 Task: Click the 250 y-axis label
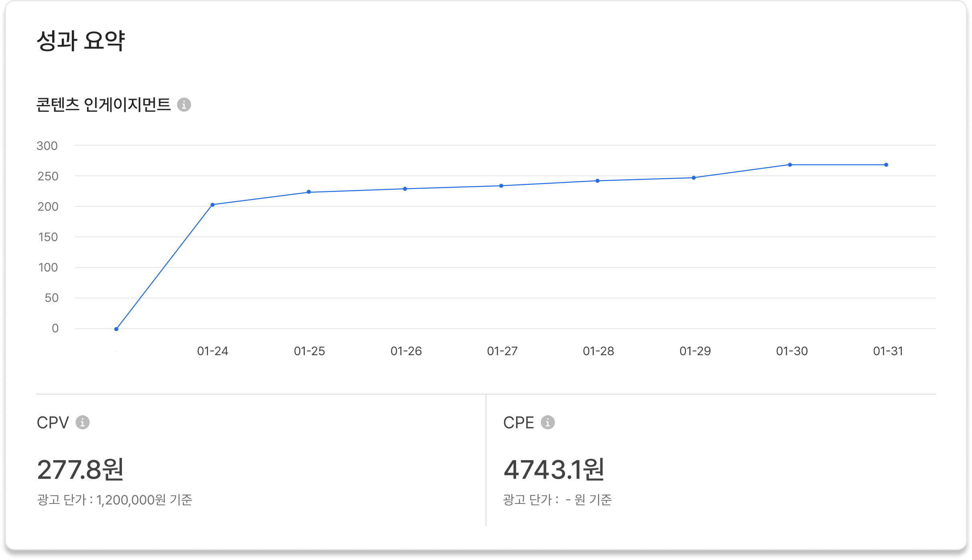(48, 176)
